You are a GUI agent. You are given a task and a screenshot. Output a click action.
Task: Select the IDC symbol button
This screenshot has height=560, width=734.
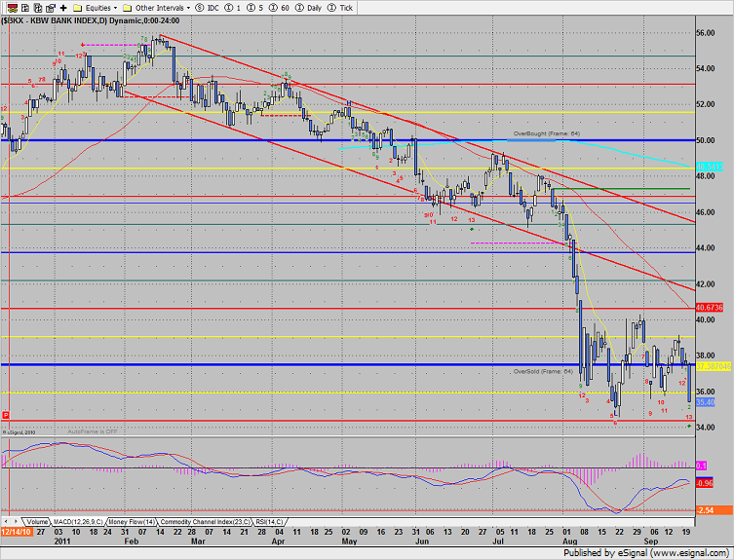click(208, 8)
